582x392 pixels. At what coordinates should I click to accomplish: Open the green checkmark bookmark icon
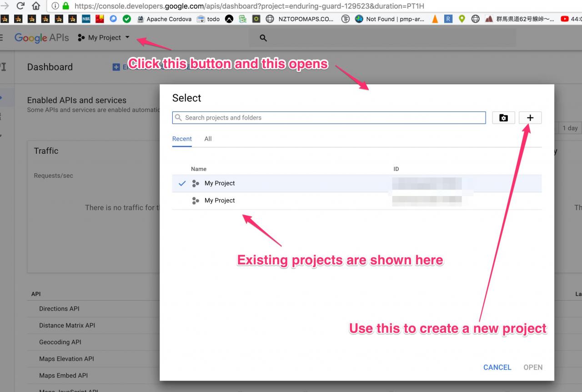(x=127, y=19)
